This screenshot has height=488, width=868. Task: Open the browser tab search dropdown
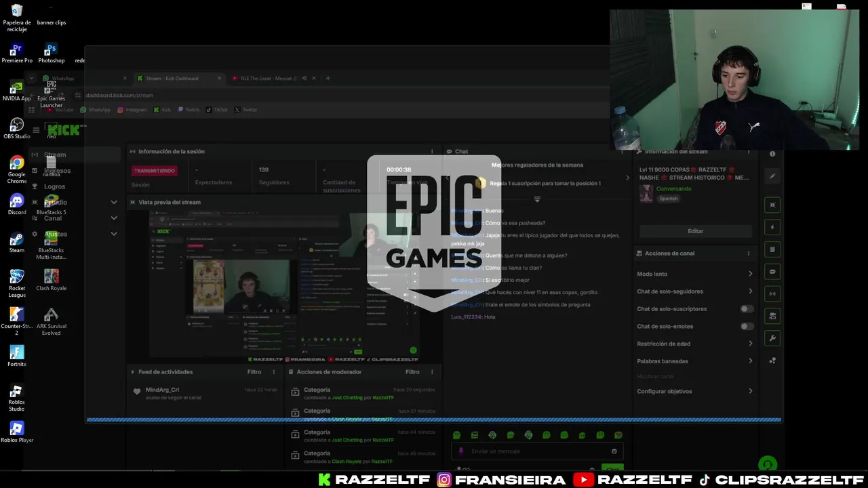31,78
